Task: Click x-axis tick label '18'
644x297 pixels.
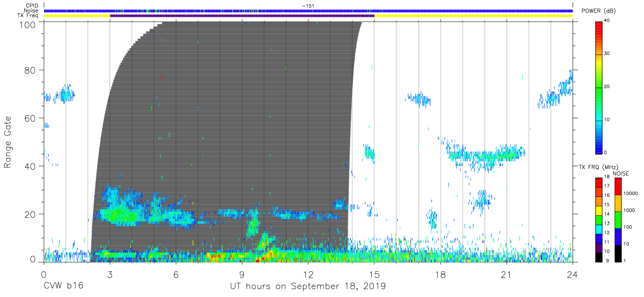Action: click(441, 274)
